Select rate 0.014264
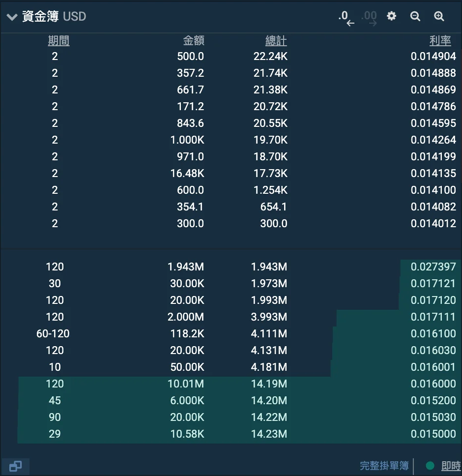 point(433,140)
